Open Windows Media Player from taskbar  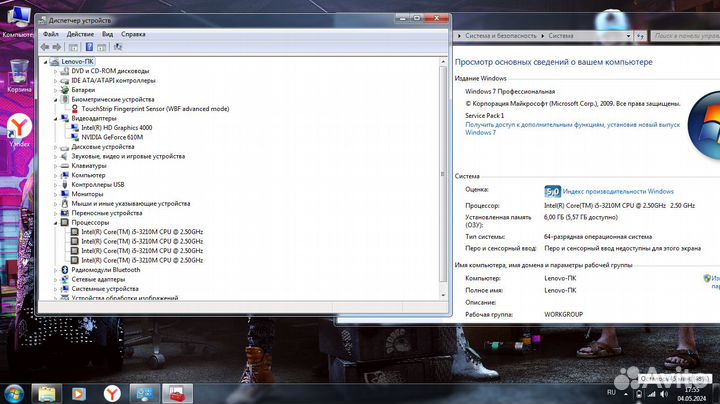[79, 394]
